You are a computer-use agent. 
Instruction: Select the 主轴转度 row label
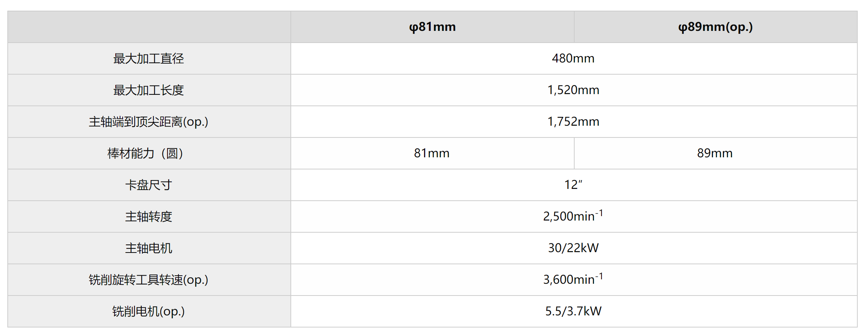[x=149, y=216]
